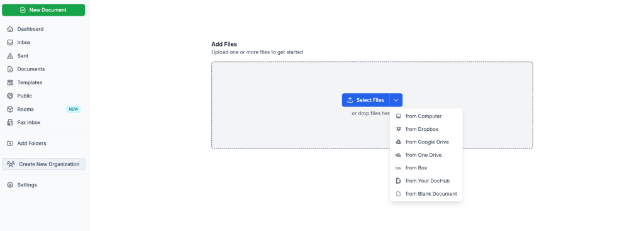Click 'Upload one or more files' text

[x=257, y=52]
